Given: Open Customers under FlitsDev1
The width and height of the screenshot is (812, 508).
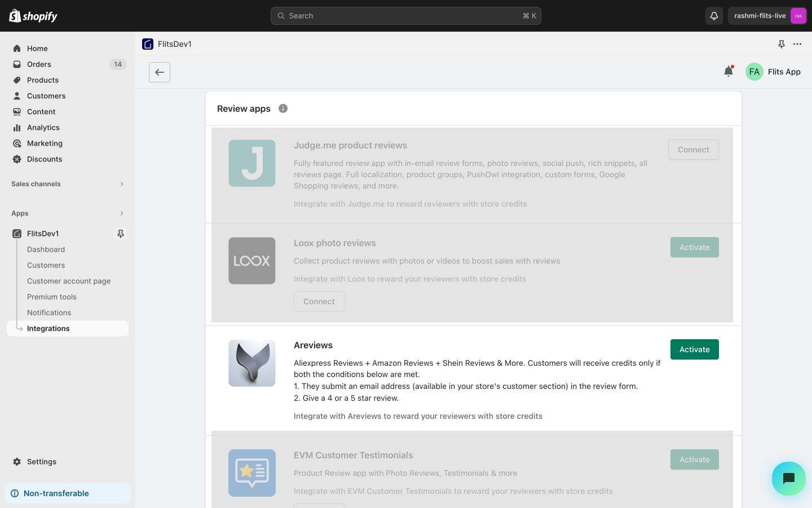Looking at the screenshot, I should [46, 265].
